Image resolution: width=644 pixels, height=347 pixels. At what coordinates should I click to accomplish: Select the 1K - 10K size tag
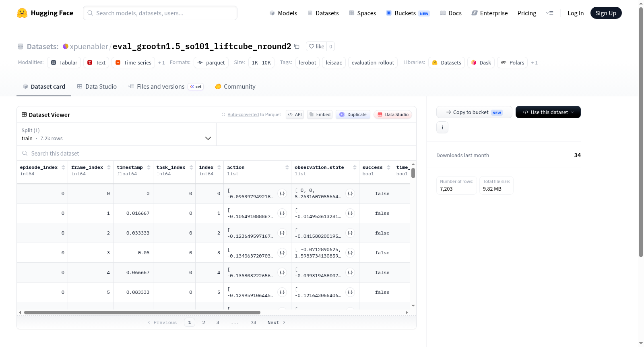click(261, 62)
